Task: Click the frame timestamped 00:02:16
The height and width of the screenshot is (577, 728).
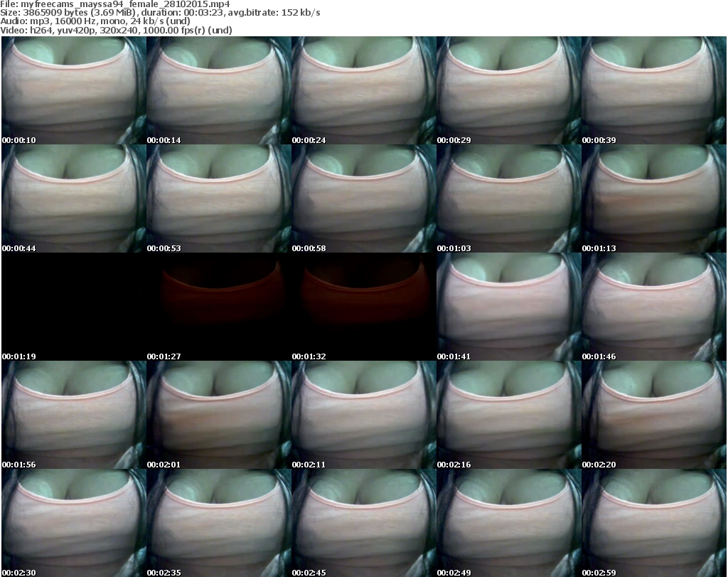Action: point(509,415)
